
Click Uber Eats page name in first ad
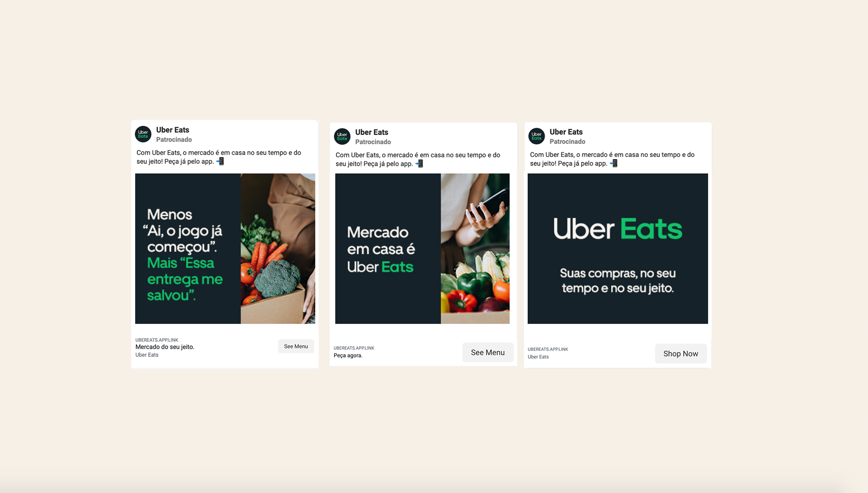(173, 130)
